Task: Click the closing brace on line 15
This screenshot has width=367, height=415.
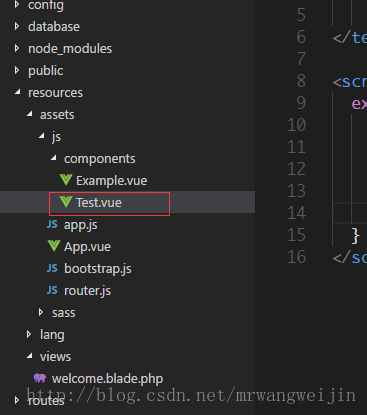Action: [x=355, y=236]
